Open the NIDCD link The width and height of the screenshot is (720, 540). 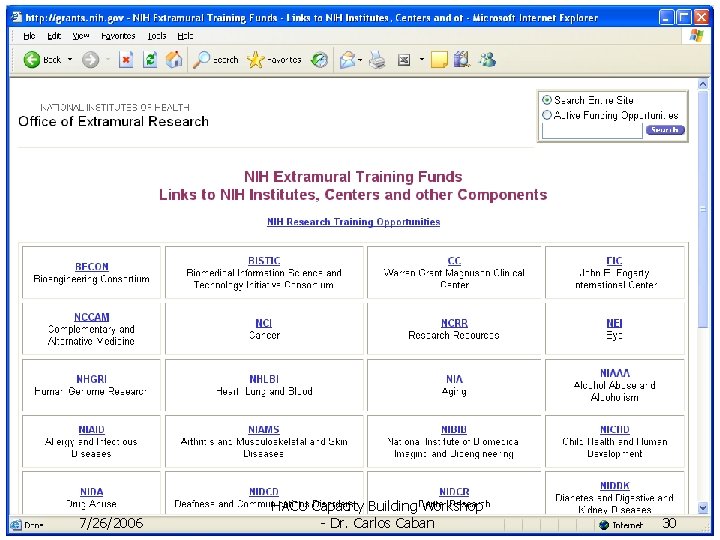264,492
